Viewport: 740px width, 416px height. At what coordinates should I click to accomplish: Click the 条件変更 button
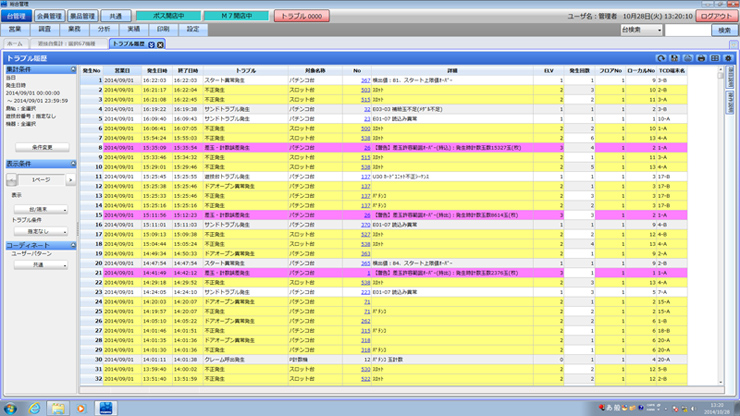point(42,147)
